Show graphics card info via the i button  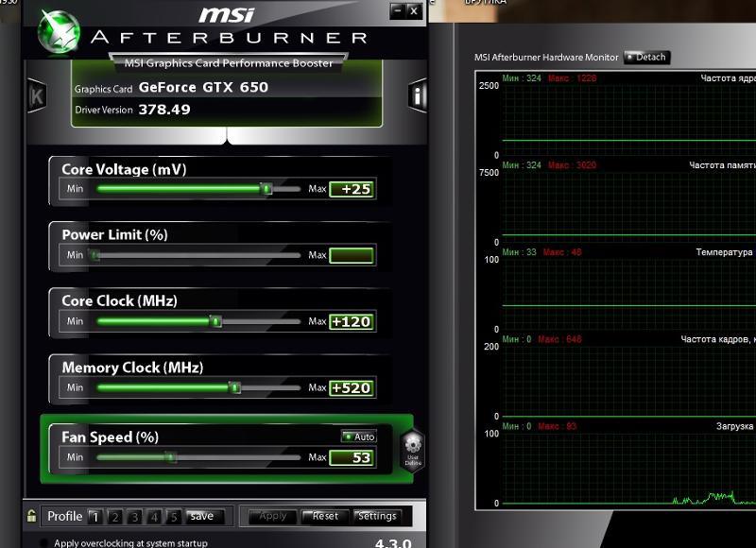(x=418, y=95)
